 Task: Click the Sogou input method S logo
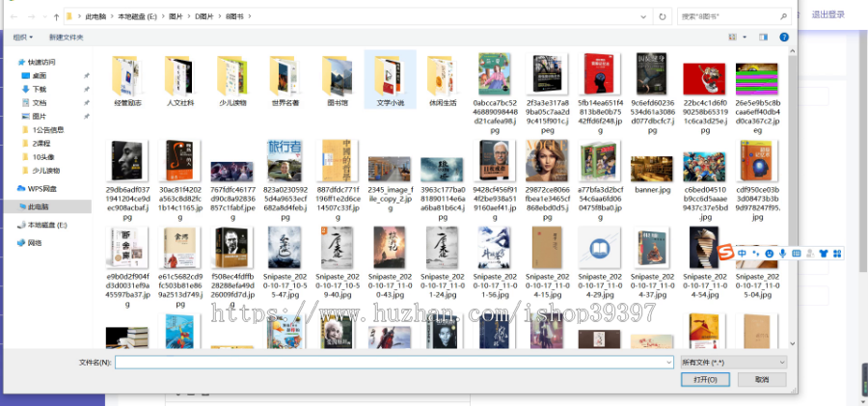(x=725, y=253)
